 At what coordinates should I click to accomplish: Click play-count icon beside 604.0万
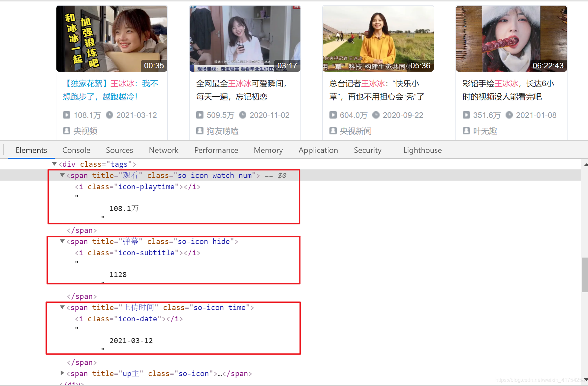333,115
